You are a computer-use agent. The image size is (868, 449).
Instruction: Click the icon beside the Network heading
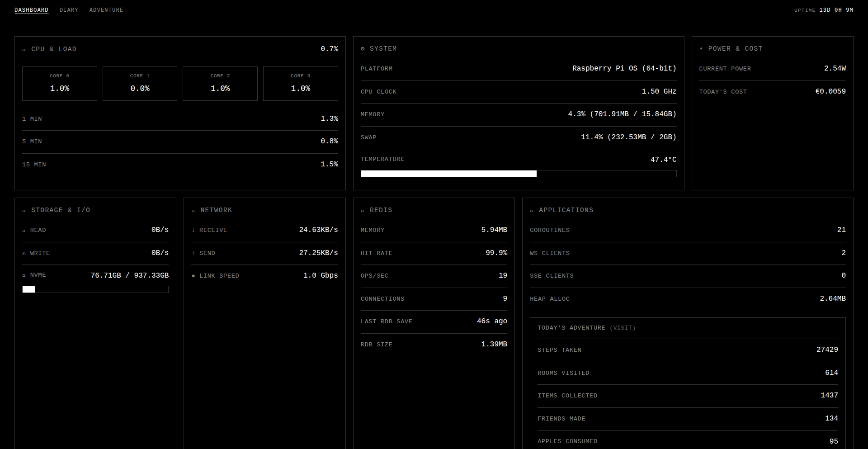pyautogui.click(x=193, y=211)
